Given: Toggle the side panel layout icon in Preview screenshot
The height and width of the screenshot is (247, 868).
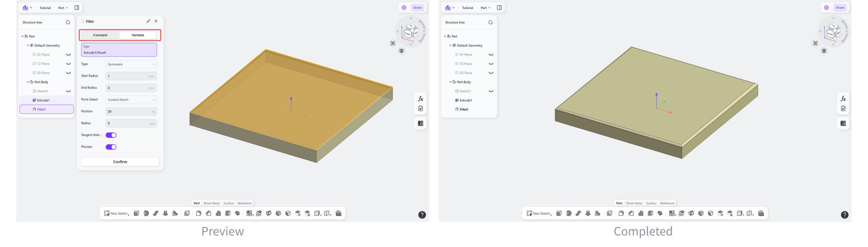Looking at the screenshot, I should (77, 7).
